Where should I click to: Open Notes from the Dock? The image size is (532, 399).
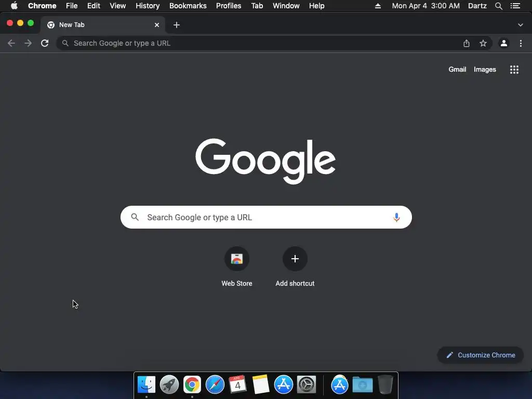click(261, 384)
